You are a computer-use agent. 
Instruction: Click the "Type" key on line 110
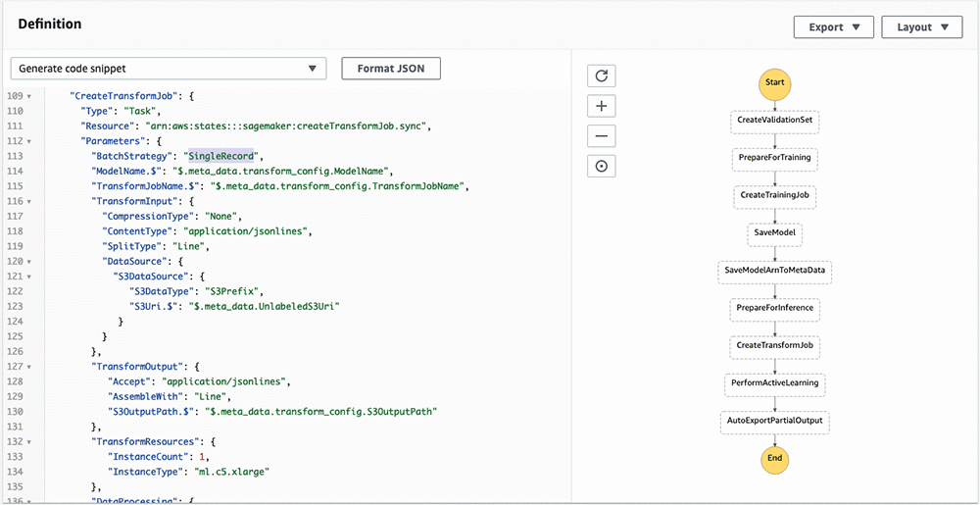coord(97,112)
